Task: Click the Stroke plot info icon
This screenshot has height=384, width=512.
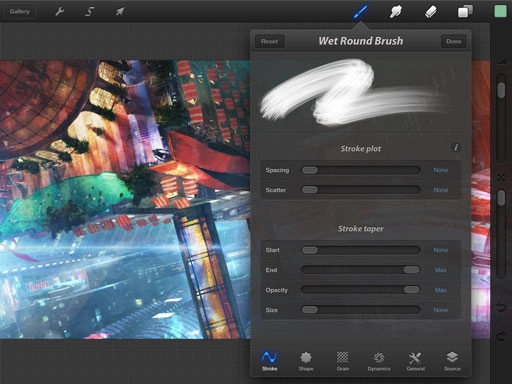Action: 456,147
